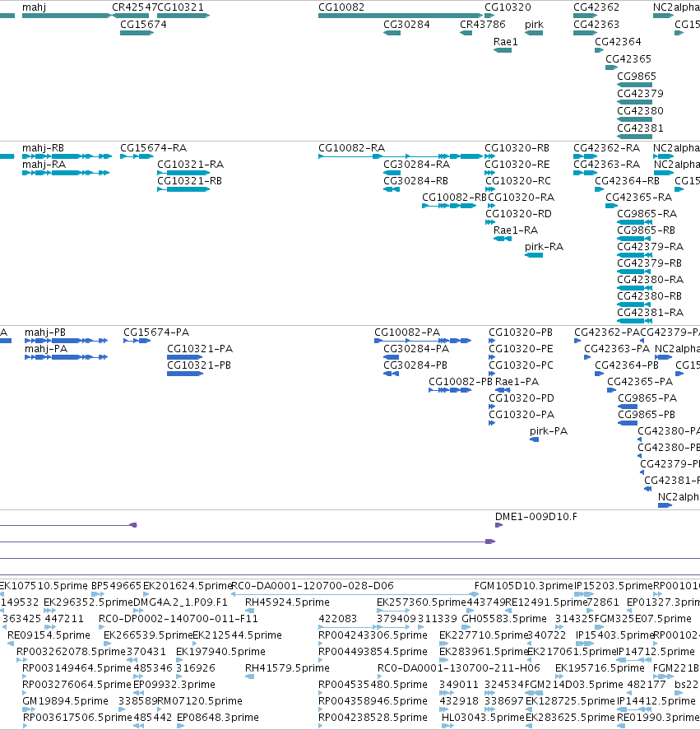Click the 'CG30284' gene label
This screenshot has width=700, height=730.
click(x=406, y=24)
